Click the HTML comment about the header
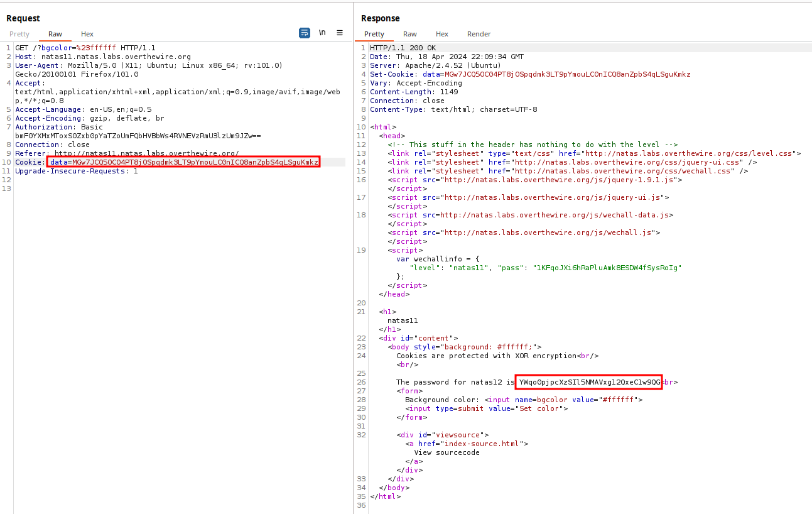The width and height of the screenshot is (812, 514). click(x=533, y=145)
